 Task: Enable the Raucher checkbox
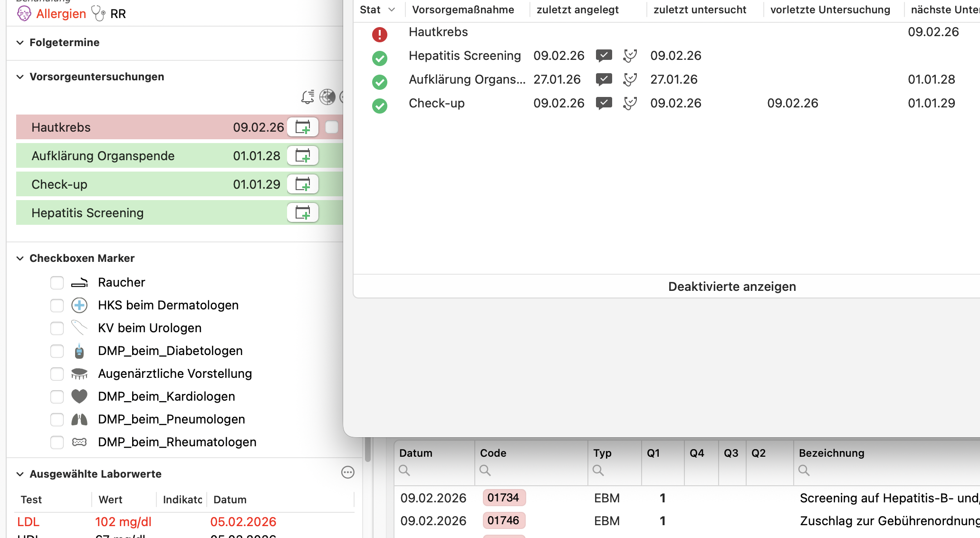[57, 283]
